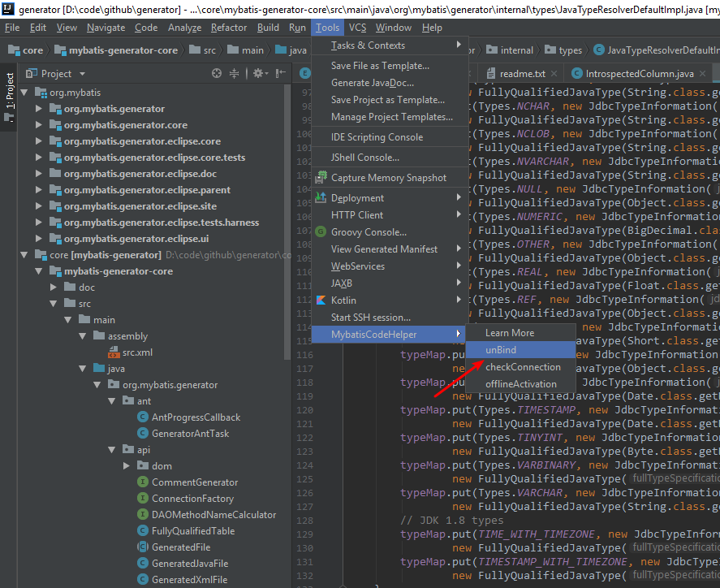Screen dimensions: 720x588
Task: Expand the doc folder
Action: click(x=54, y=288)
